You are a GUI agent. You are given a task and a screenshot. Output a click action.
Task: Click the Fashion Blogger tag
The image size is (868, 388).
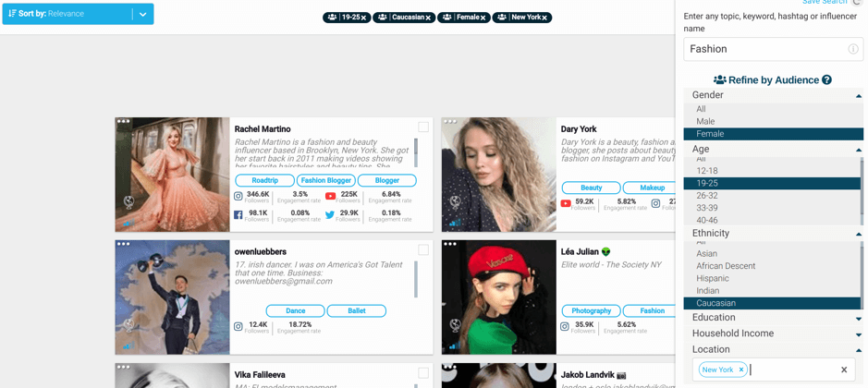tap(326, 180)
